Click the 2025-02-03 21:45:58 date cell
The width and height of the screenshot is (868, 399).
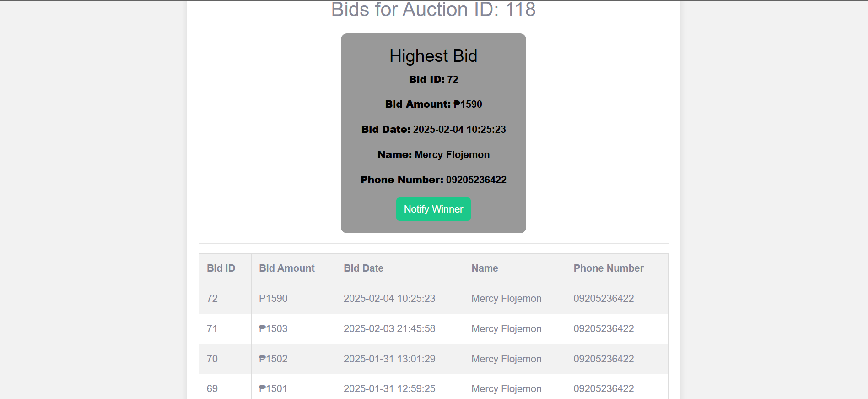point(389,329)
